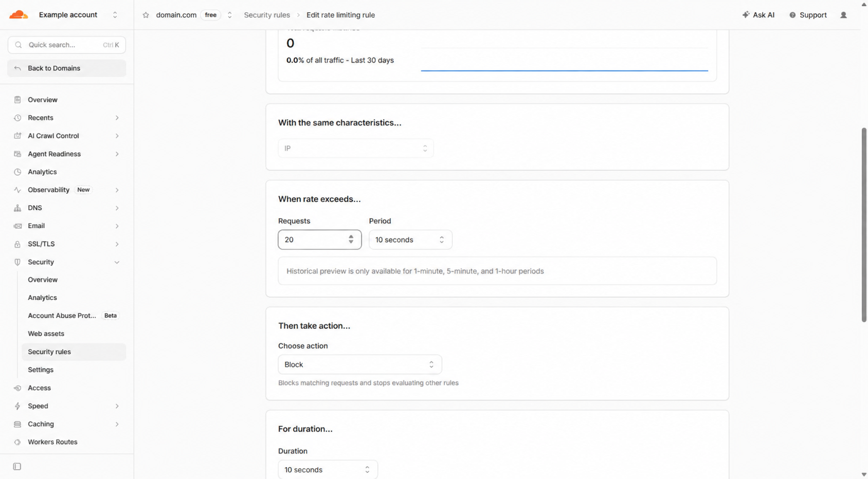Viewport: 868px width, 479px height.
Task: Click the Requests number field
Action: tap(319, 239)
